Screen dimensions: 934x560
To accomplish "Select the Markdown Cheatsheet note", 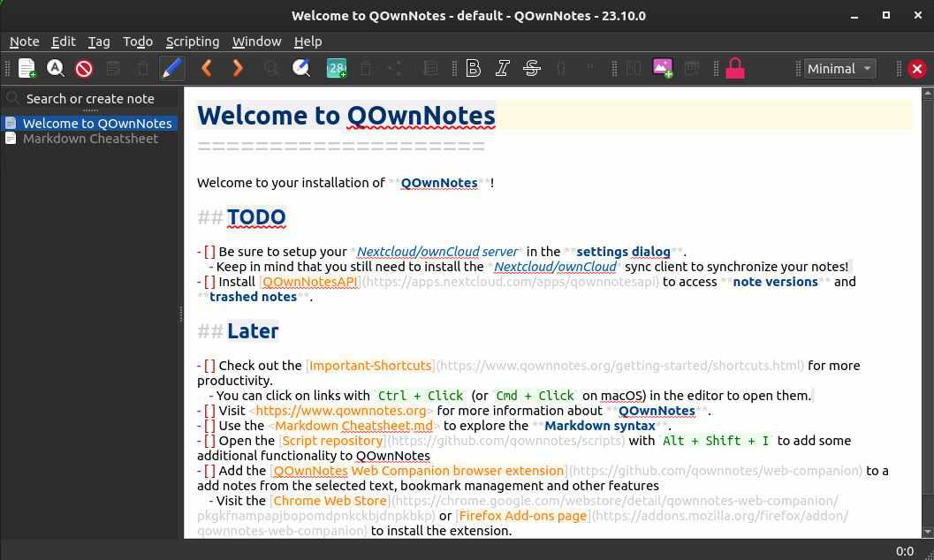I will pyautogui.click(x=90, y=139).
